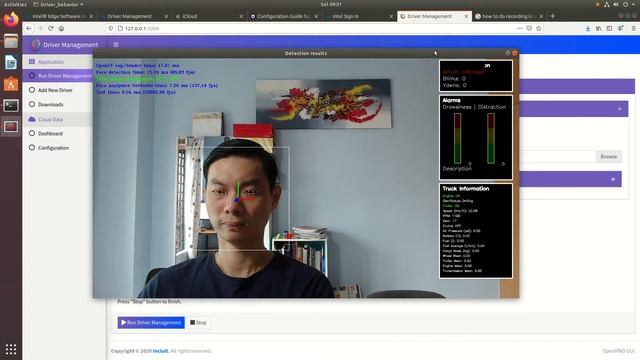Screen dimensions: 640x360
Task: Switch to the how to do recording tab
Action: coord(508,16)
